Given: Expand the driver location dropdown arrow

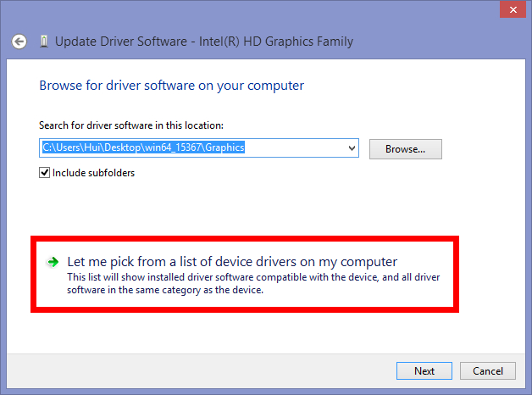Looking at the screenshot, I should pos(352,148).
